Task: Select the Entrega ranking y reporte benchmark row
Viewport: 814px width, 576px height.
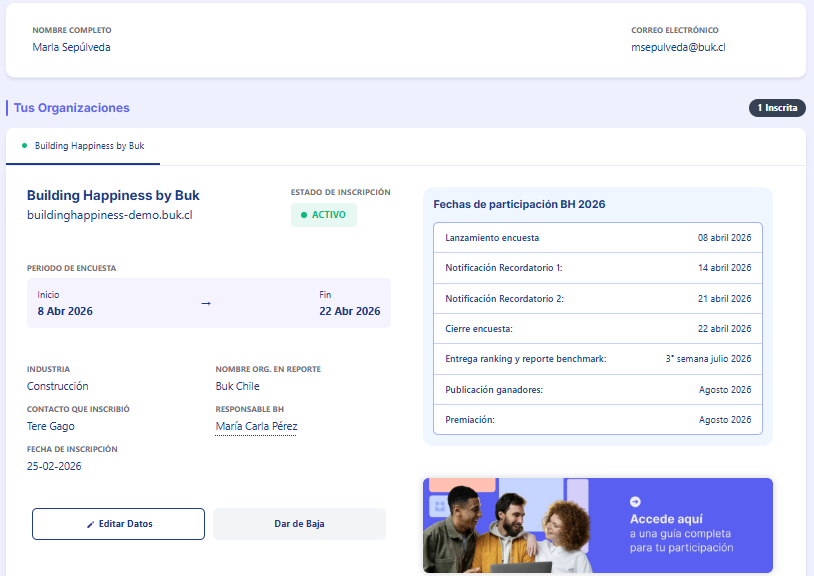Action: (597, 359)
